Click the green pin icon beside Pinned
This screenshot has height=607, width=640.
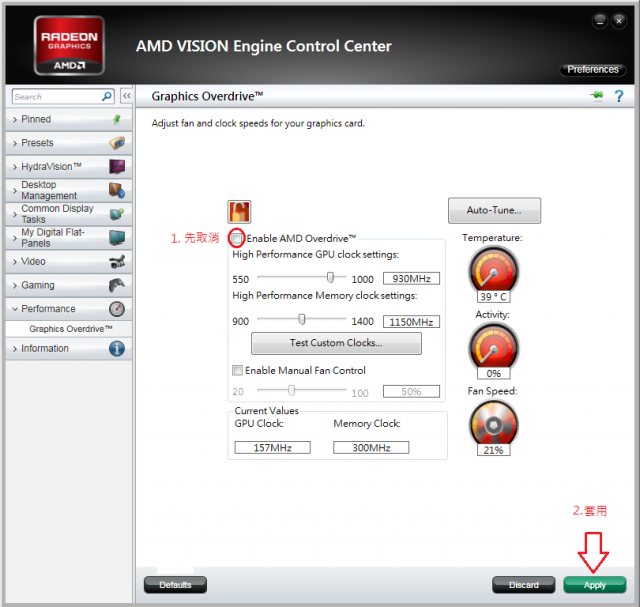pyautogui.click(x=117, y=119)
